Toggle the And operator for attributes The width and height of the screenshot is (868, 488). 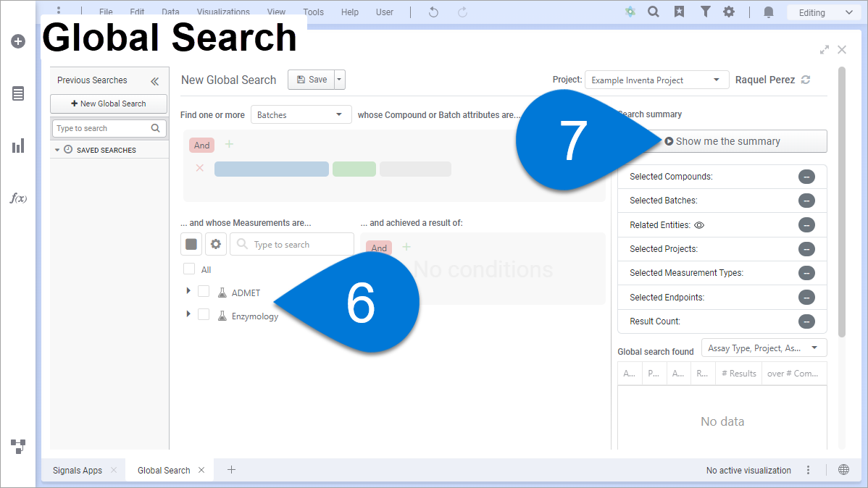click(201, 145)
